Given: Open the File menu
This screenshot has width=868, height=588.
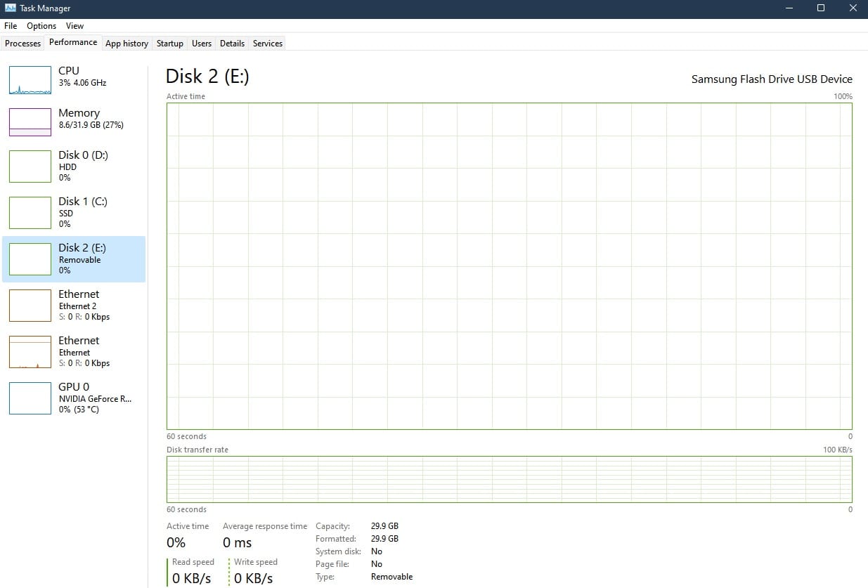Looking at the screenshot, I should (11, 26).
